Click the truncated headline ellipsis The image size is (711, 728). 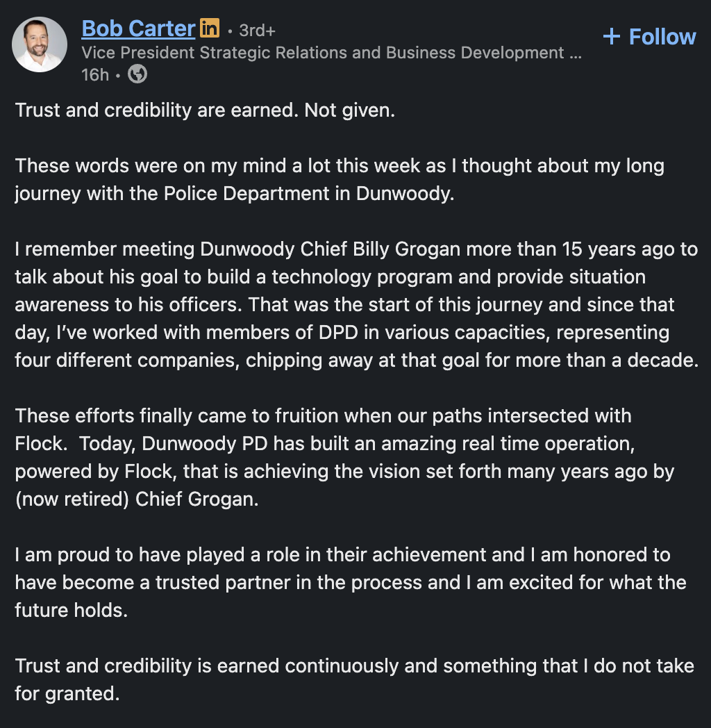575,53
